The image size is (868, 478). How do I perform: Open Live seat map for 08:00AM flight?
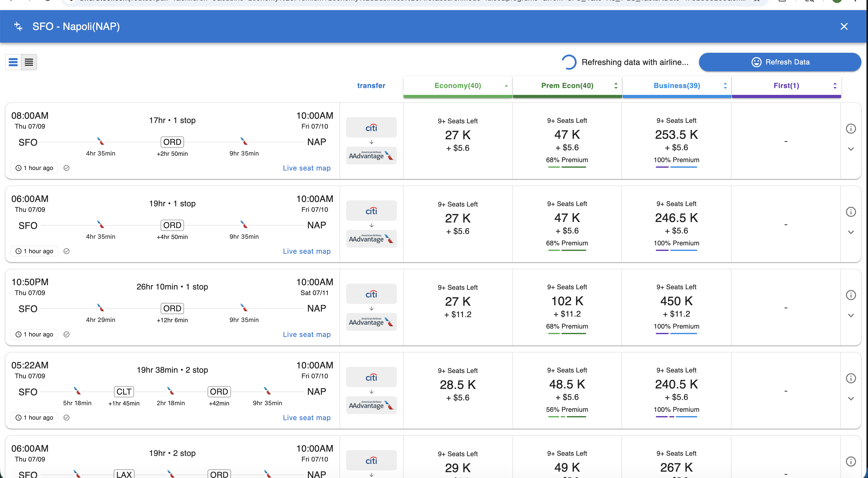(307, 168)
